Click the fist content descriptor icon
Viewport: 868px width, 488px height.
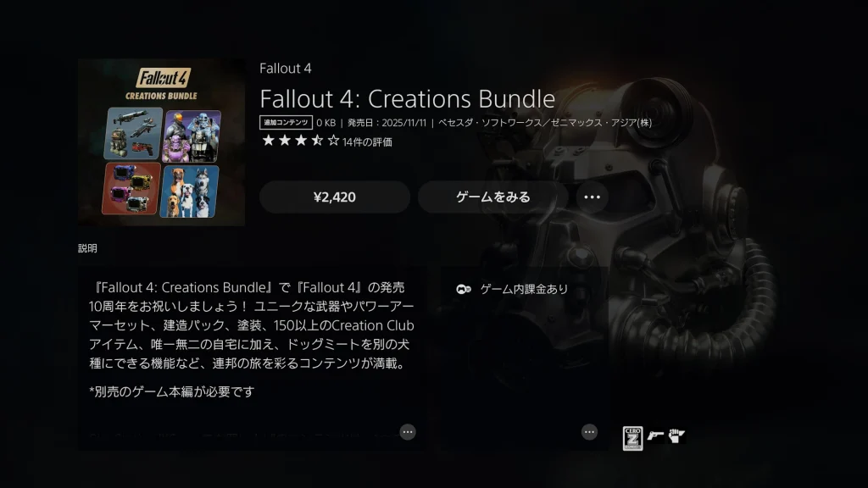tap(676, 436)
